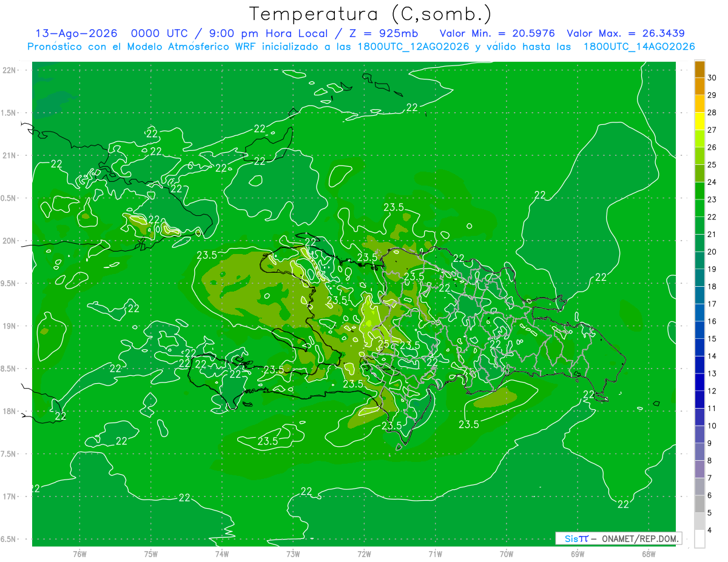
Task: Click legend value 6
Action: click(x=710, y=495)
